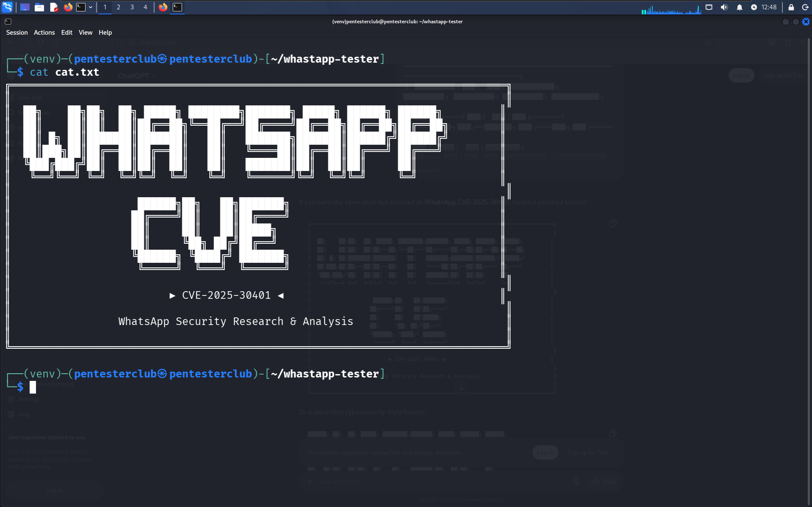812x507 pixels.
Task: Open the volume control icon
Action: click(724, 7)
